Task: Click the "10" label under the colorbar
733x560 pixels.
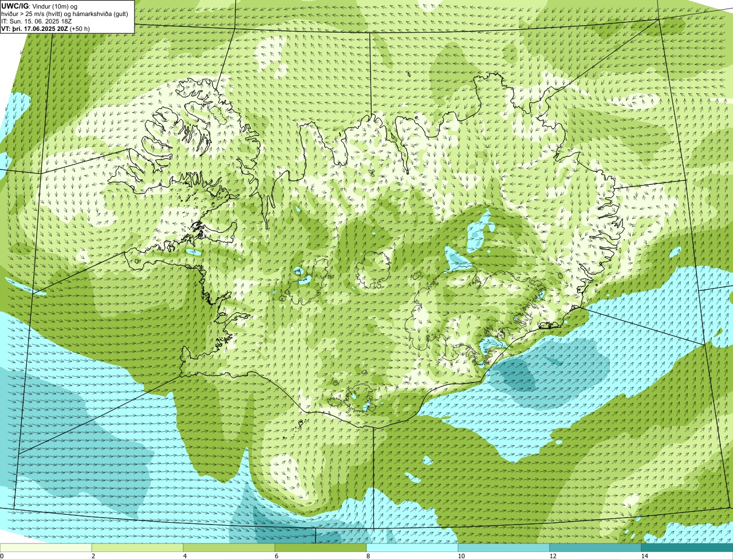Action: pyautogui.click(x=460, y=556)
